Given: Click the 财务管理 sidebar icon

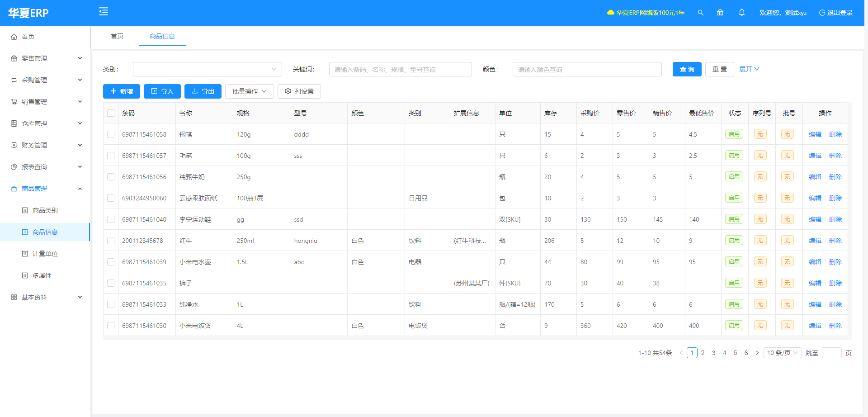Looking at the screenshot, I should 14,145.
